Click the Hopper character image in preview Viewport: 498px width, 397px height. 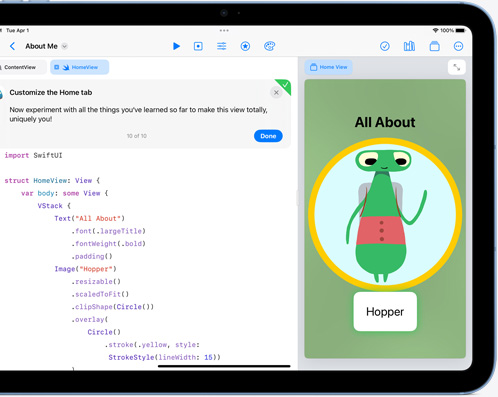(385, 214)
